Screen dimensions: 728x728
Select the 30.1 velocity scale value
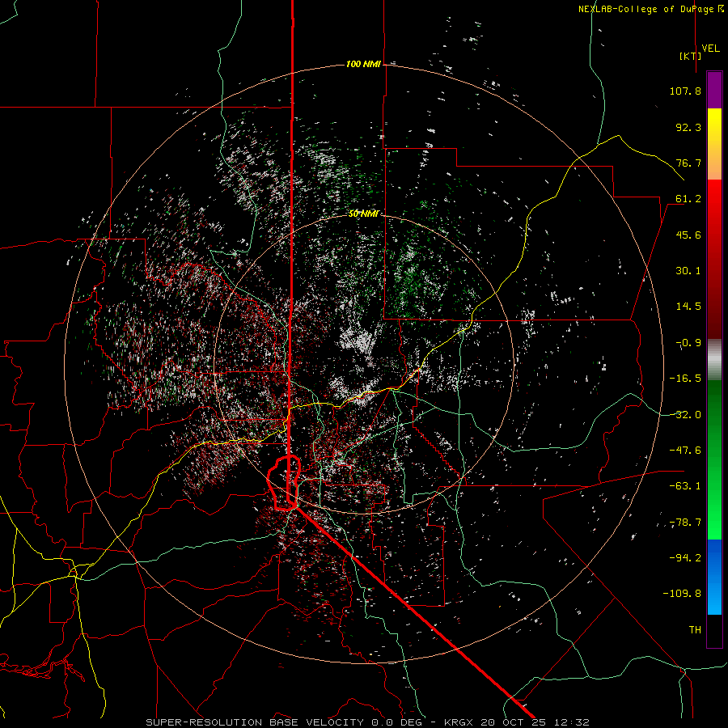coord(688,271)
